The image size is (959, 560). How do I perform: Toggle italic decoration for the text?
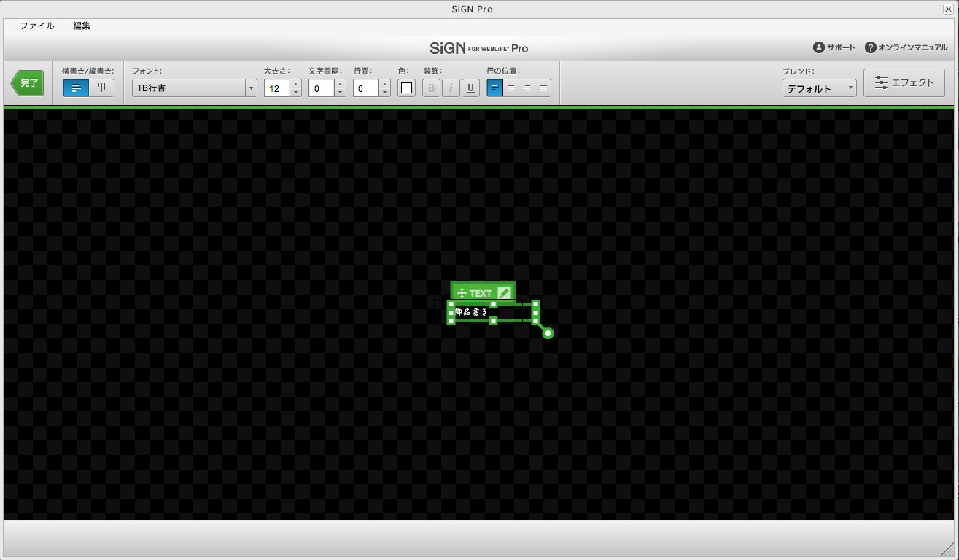click(x=451, y=87)
